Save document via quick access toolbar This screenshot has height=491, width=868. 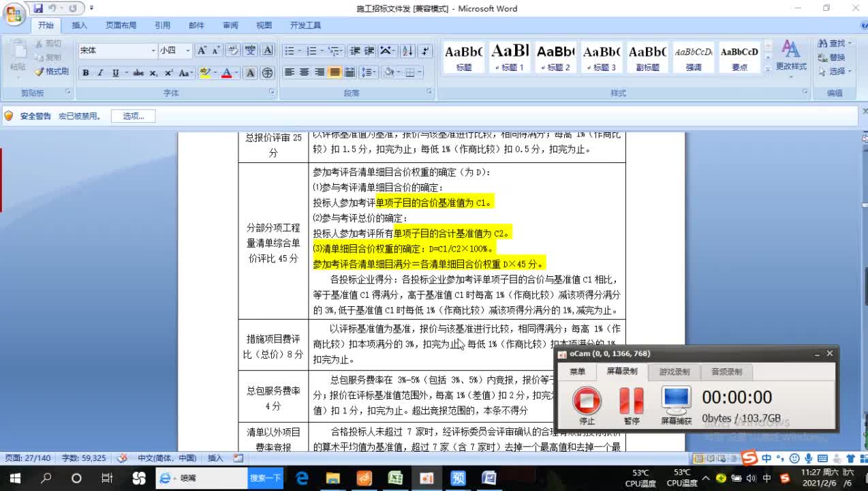pyautogui.click(x=38, y=8)
